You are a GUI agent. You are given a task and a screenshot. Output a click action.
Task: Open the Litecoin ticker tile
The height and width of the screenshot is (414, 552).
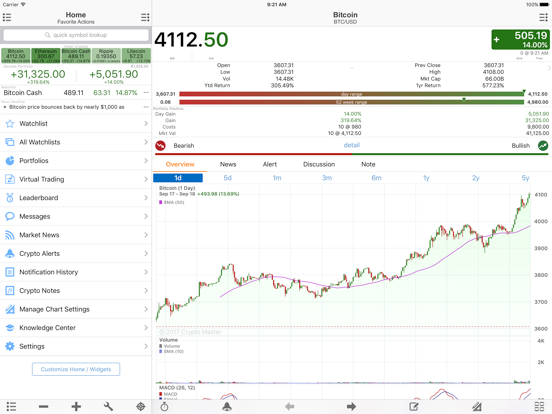pyautogui.click(x=136, y=56)
